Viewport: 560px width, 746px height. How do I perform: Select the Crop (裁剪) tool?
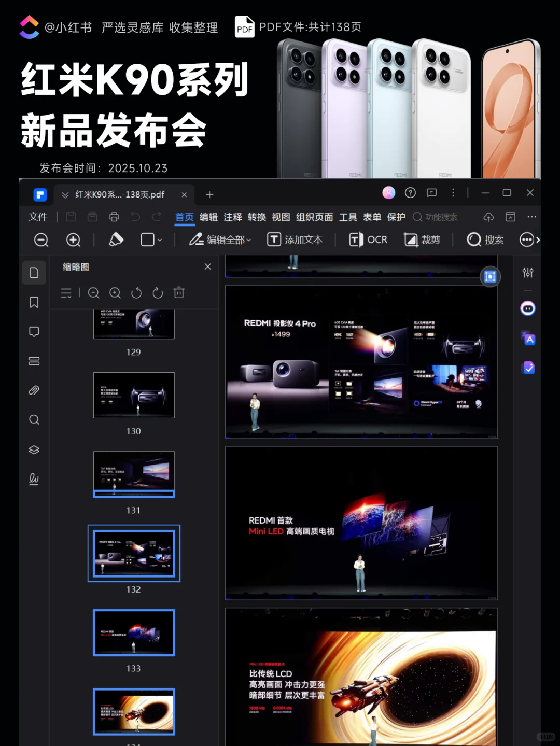click(423, 240)
